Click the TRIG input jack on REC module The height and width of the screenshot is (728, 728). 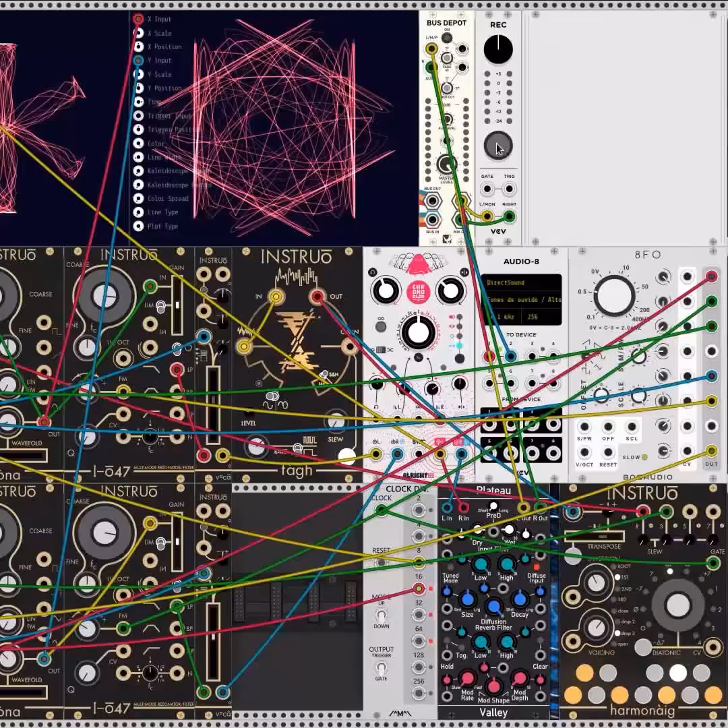coord(510,189)
